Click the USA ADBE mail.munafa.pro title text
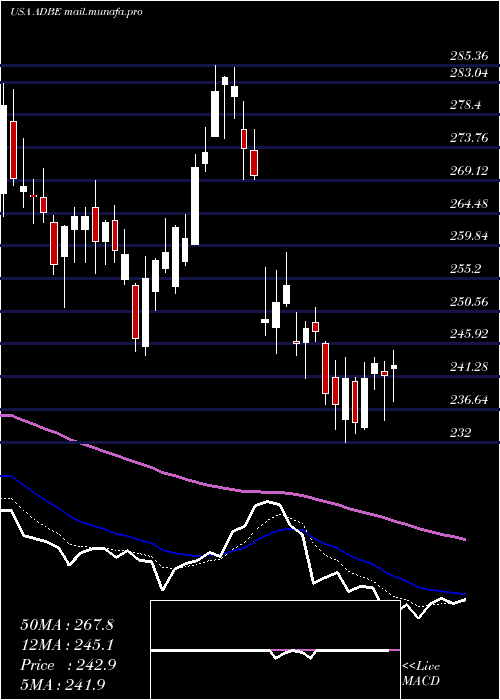 click(75, 12)
